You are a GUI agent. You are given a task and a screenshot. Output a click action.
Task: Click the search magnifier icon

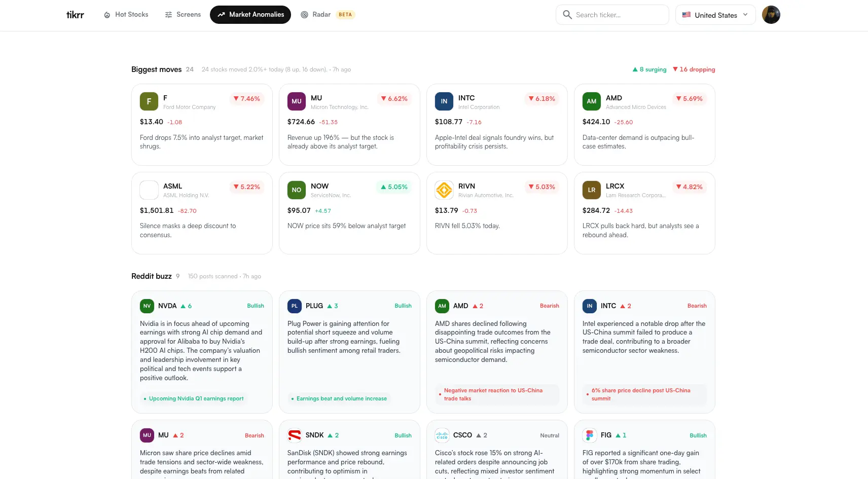[x=567, y=15]
